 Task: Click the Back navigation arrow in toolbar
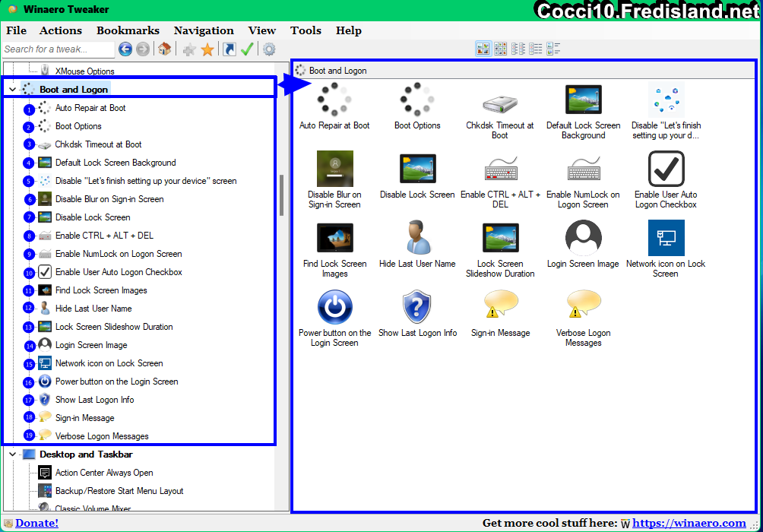(x=125, y=49)
